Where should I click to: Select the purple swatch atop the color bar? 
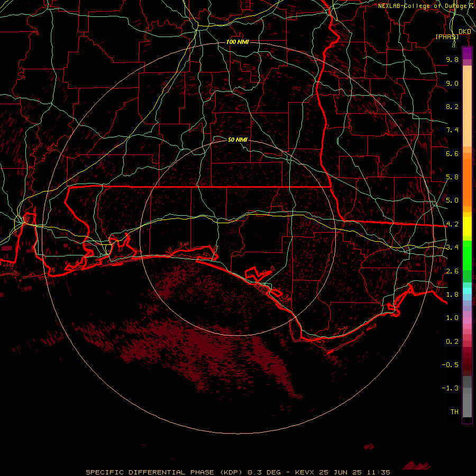click(x=467, y=53)
